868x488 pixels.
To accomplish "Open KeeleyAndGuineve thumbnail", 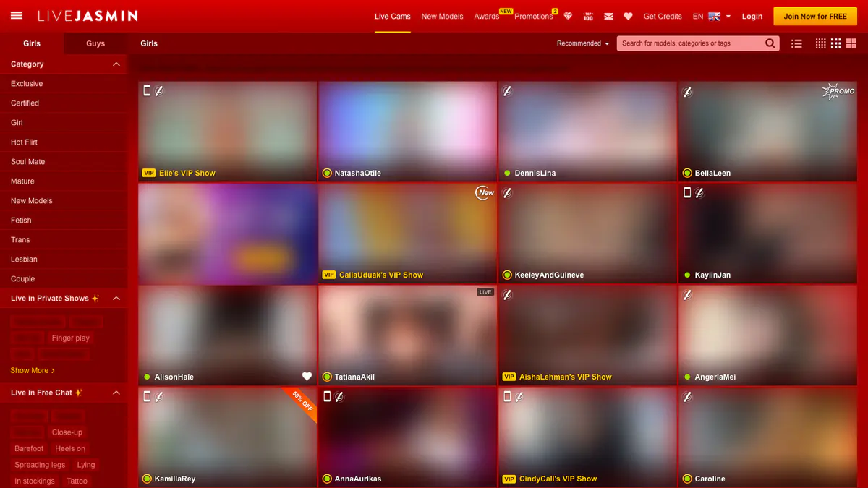I will [588, 233].
